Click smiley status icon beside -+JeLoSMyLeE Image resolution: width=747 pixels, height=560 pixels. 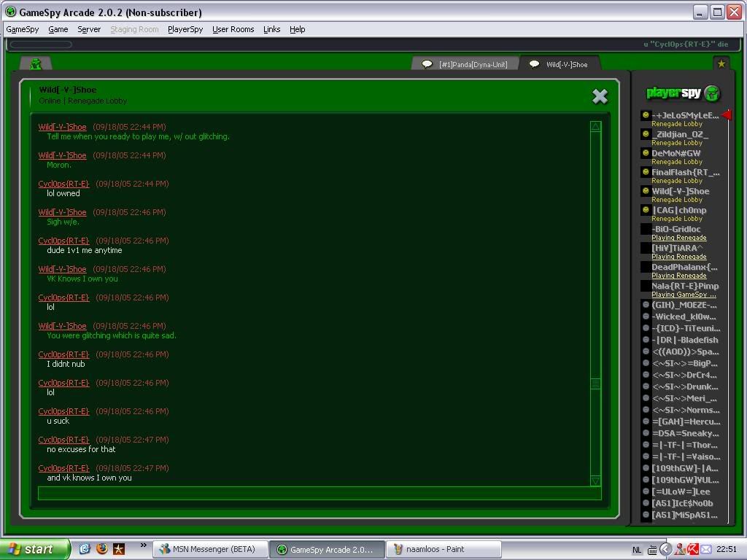point(646,114)
